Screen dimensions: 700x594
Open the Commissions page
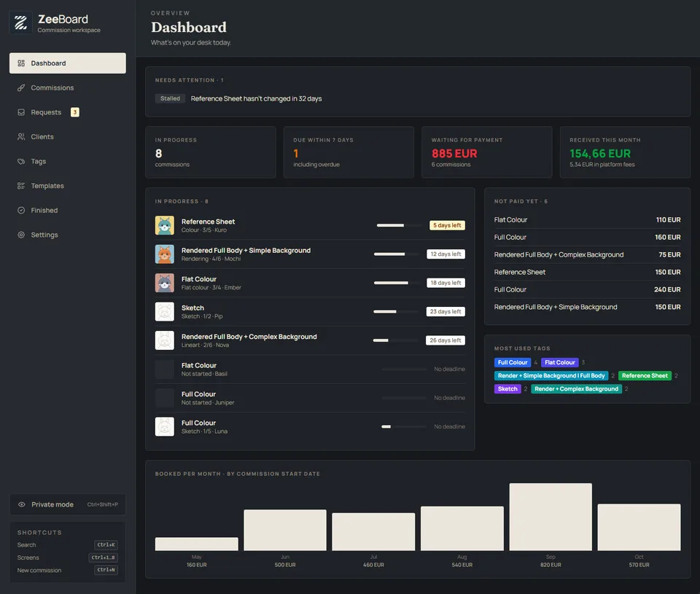[x=67, y=88]
